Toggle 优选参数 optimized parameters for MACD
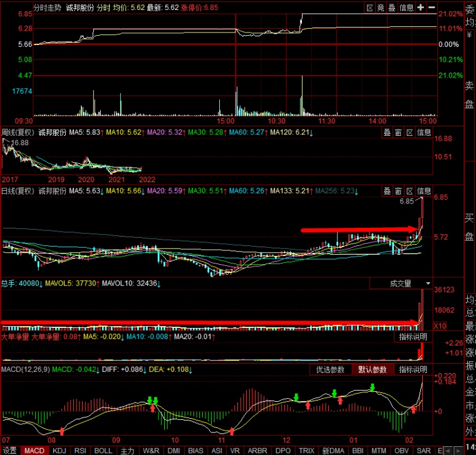 tap(330, 369)
